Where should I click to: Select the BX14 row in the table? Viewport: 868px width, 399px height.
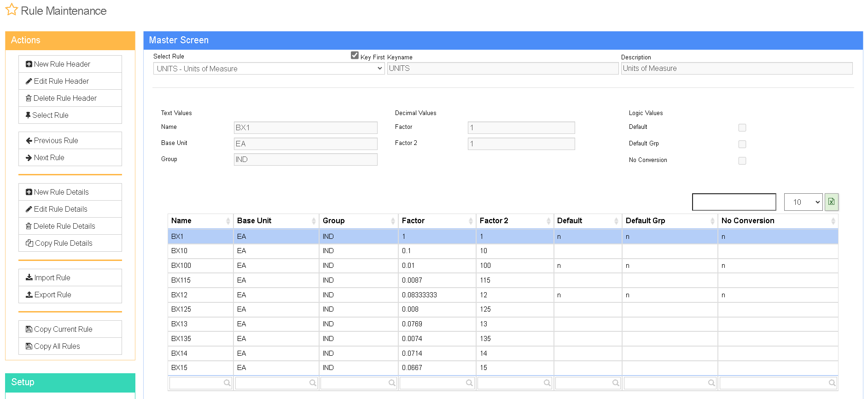pos(503,353)
